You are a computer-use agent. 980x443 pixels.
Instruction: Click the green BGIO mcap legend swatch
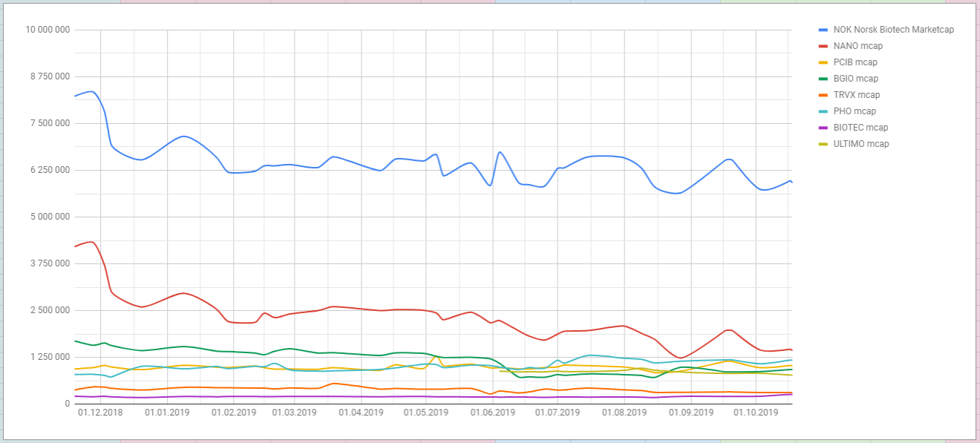point(823,79)
